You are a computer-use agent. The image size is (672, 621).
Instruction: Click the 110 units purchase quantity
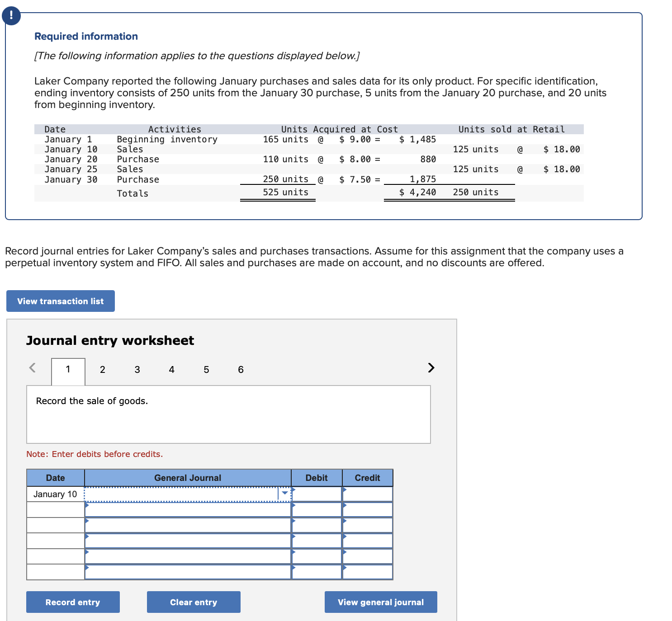tap(286, 159)
